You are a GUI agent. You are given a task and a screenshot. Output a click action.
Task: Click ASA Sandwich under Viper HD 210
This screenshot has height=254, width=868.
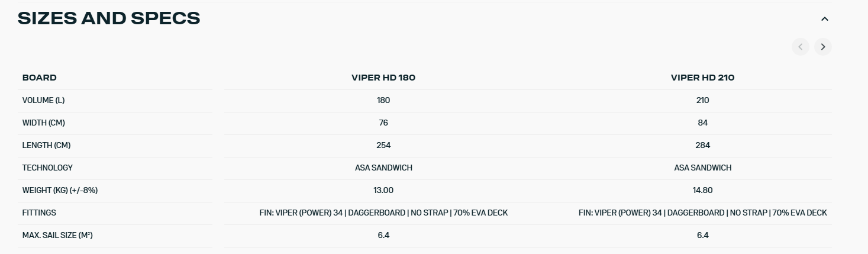(x=702, y=168)
